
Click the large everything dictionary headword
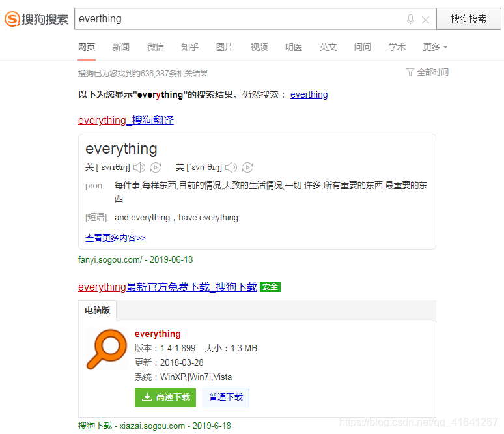[121, 149]
